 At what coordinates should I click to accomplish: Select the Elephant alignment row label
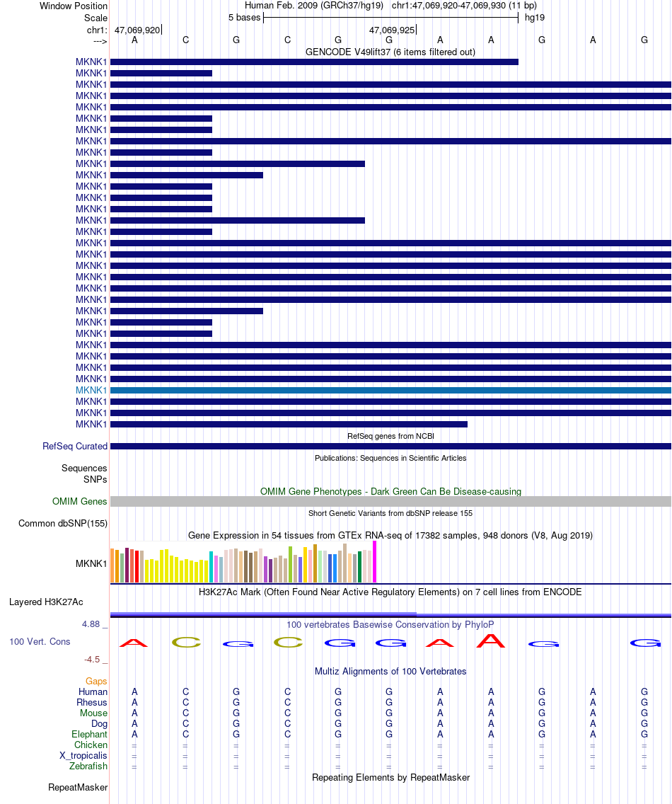(90, 734)
